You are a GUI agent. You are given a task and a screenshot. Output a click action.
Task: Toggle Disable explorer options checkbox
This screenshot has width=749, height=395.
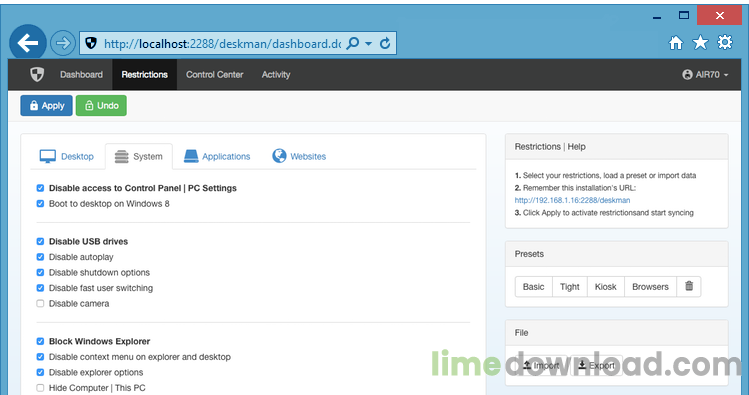tap(40, 373)
